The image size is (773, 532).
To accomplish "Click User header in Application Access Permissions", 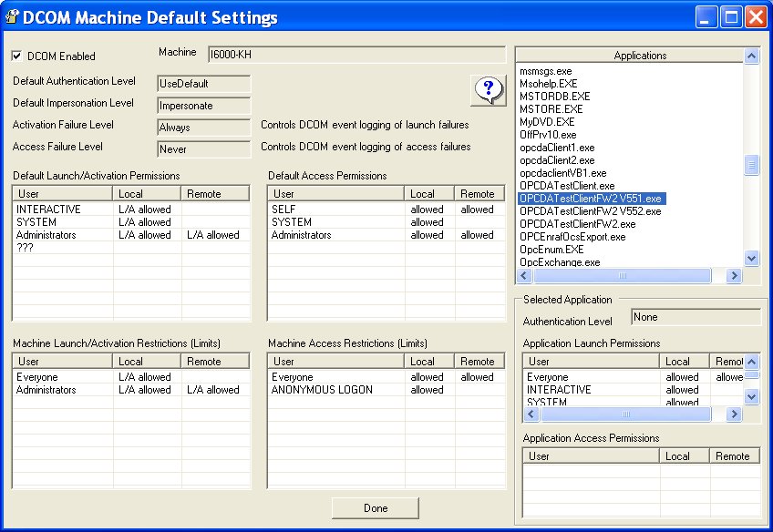I will tap(591, 456).
